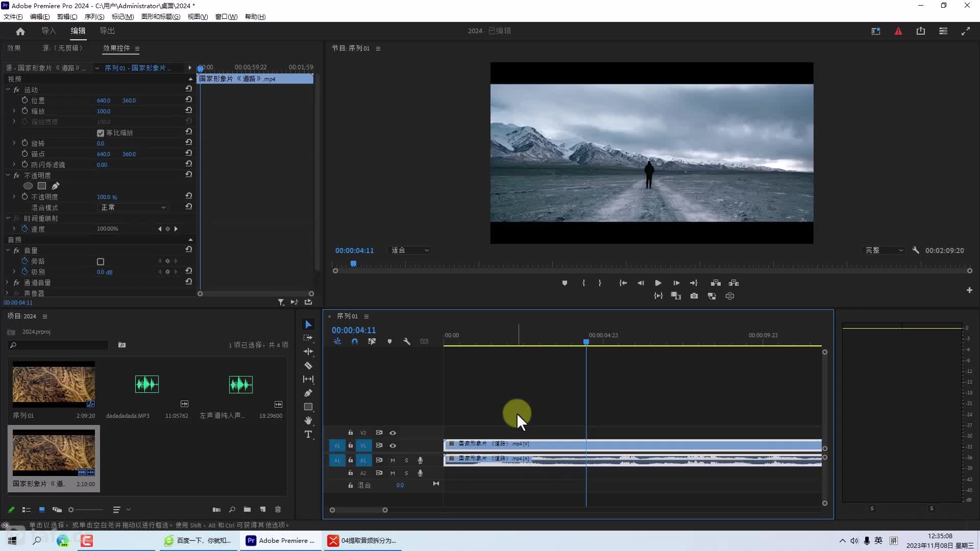Open the 序列(S) menu

coord(94,16)
